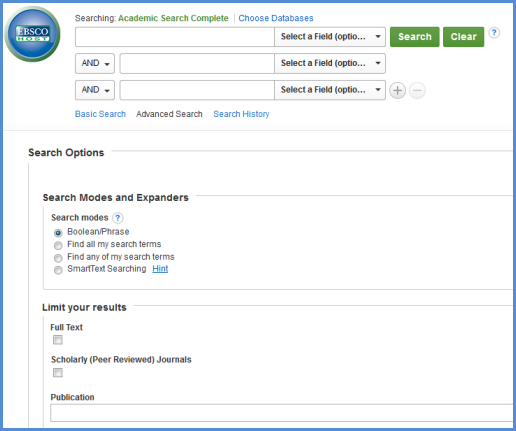Click the Search Modes and Expanders heading
The width and height of the screenshot is (516, 431).
[115, 198]
